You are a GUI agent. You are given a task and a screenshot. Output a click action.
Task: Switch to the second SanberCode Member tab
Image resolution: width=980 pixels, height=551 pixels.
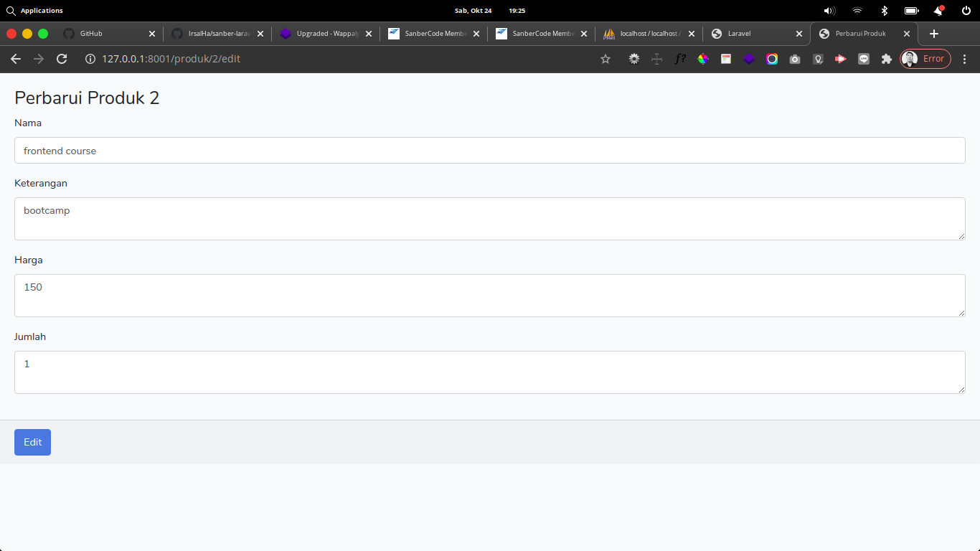(541, 34)
